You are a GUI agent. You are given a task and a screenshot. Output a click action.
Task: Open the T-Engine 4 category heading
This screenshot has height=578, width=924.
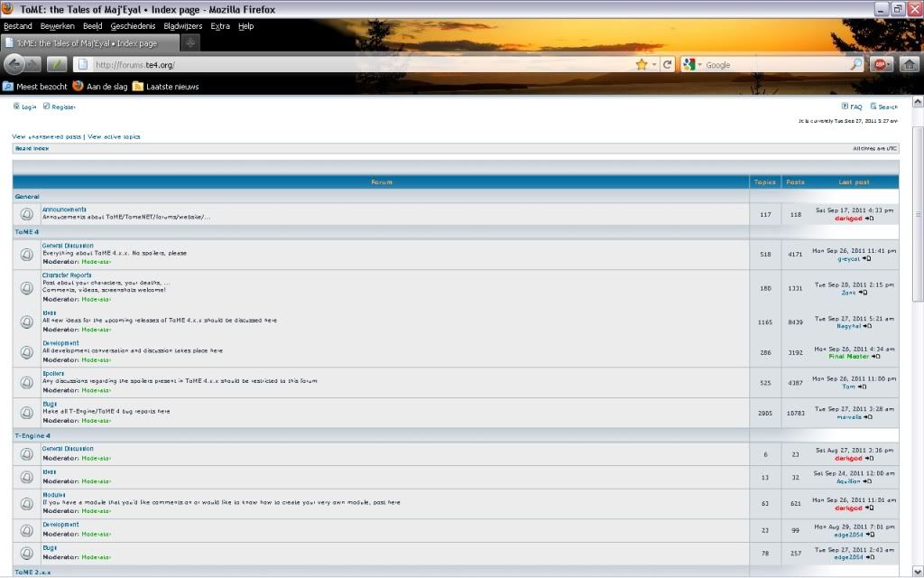click(32, 436)
